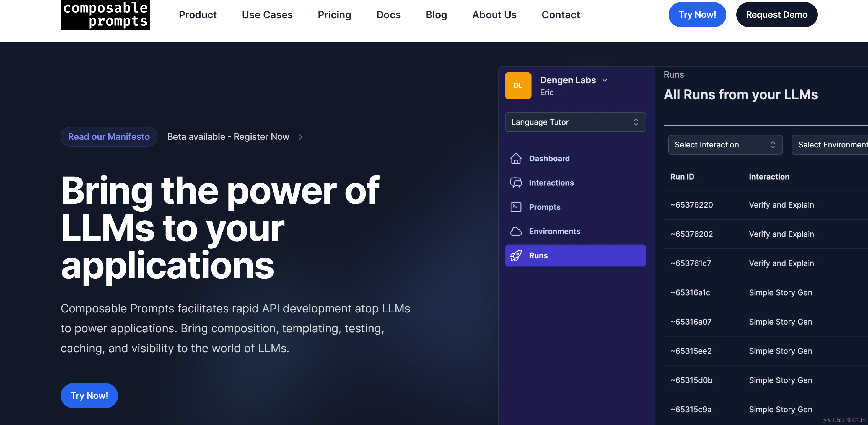Image resolution: width=868 pixels, height=425 pixels.
Task: Click the orange DL organization avatar
Action: [518, 85]
